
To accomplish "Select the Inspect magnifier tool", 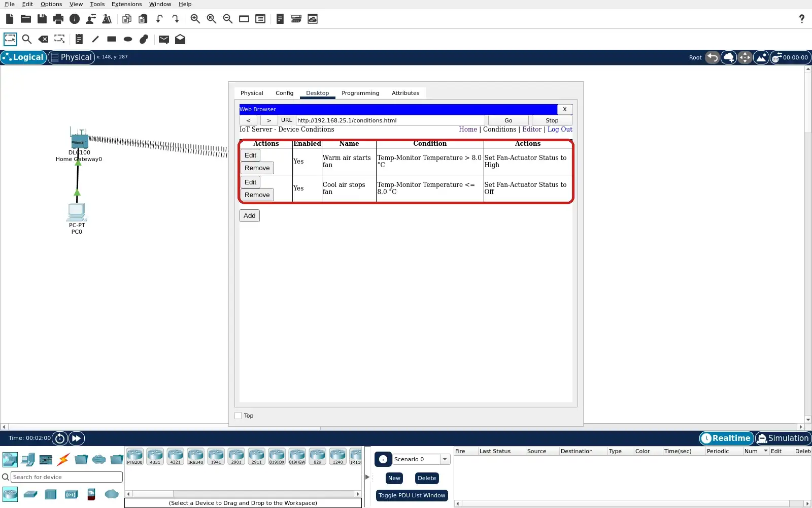I will point(27,39).
